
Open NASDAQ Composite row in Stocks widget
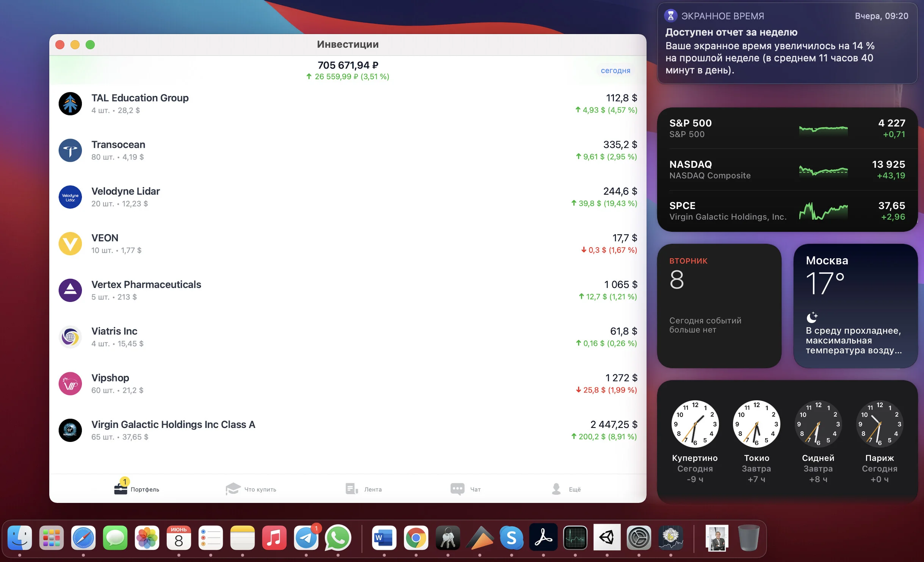point(787,170)
